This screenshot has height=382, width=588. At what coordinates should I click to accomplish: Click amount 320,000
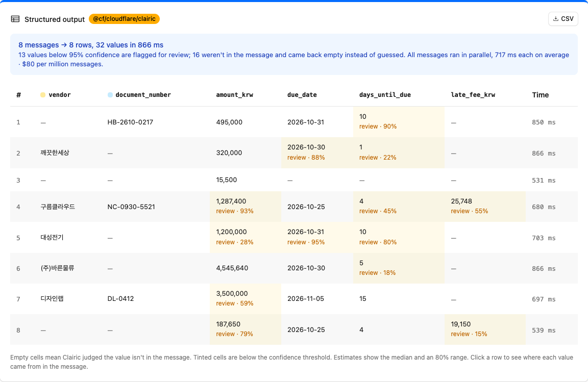click(229, 153)
